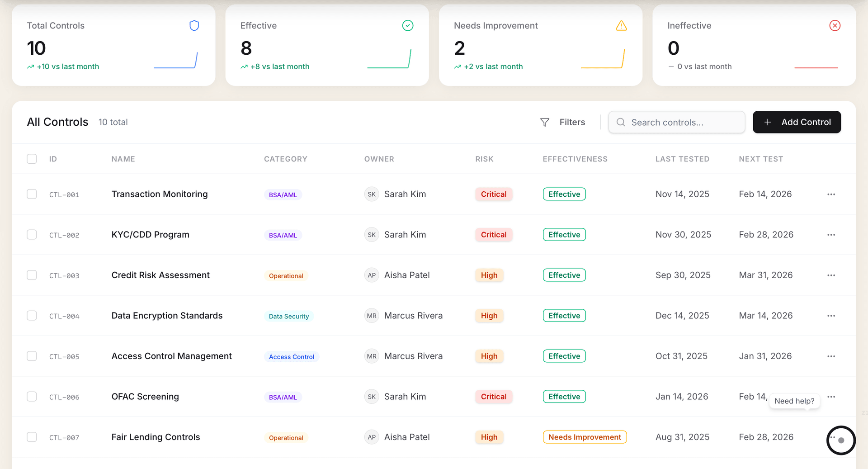Click the green checkmark icon on Effective card

(x=407, y=26)
